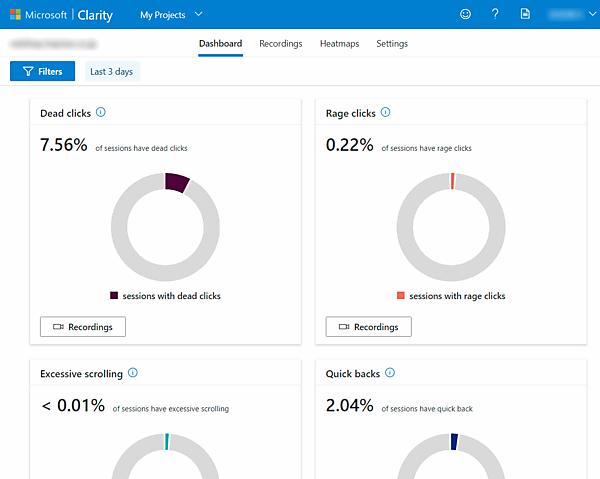Open the account menu at top right
The width and height of the screenshot is (600, 479).
click(566, 15)
